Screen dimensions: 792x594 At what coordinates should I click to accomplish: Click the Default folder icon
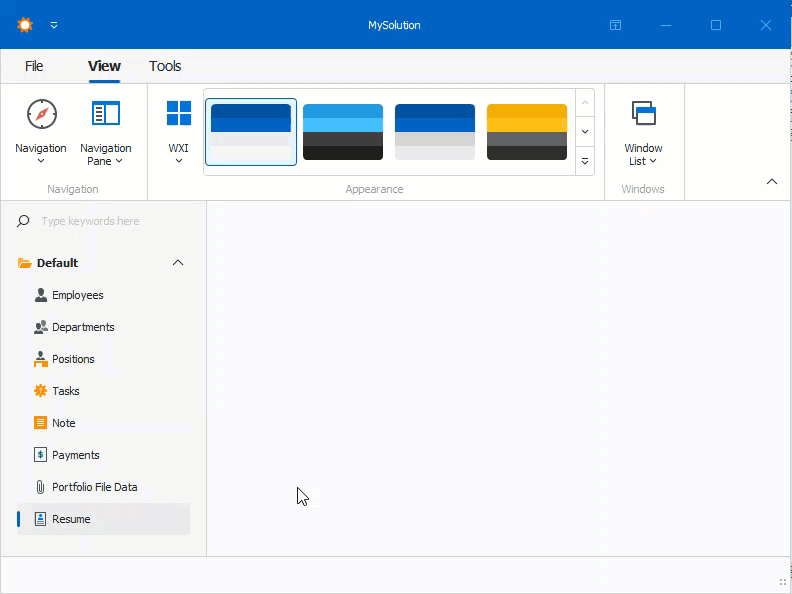[24, 263]
